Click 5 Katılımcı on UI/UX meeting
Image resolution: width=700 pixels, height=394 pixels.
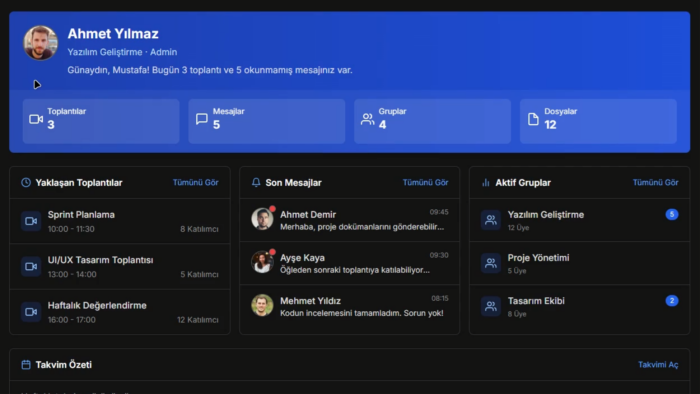click(199, 274)
